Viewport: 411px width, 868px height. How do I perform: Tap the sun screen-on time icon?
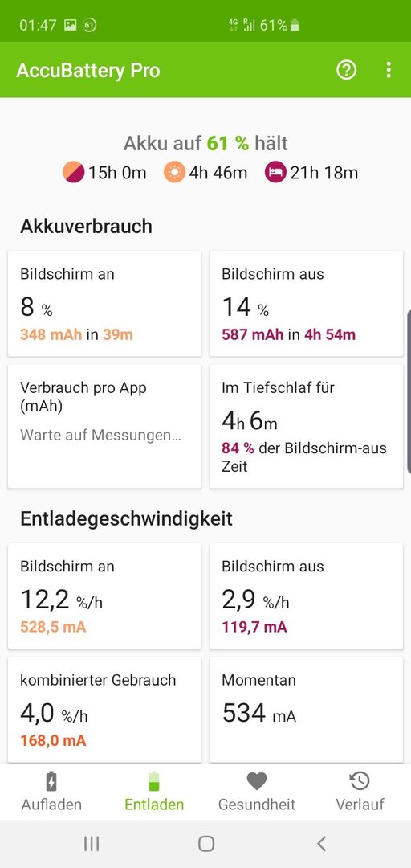coord(174,173)
